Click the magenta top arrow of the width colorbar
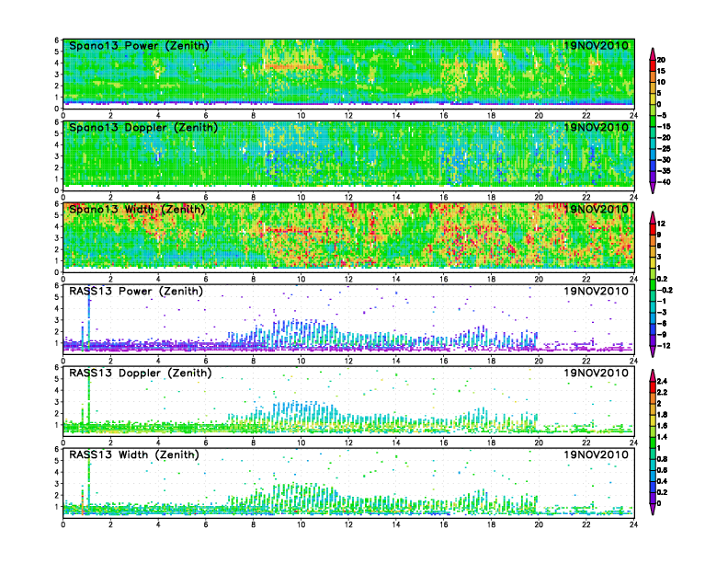 pyautogui.click(x=653, y=375)
